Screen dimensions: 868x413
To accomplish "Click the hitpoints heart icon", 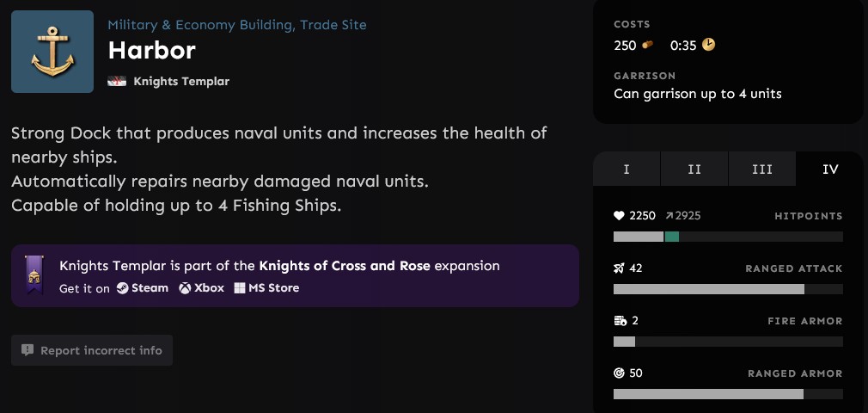I will pos(620,216).
